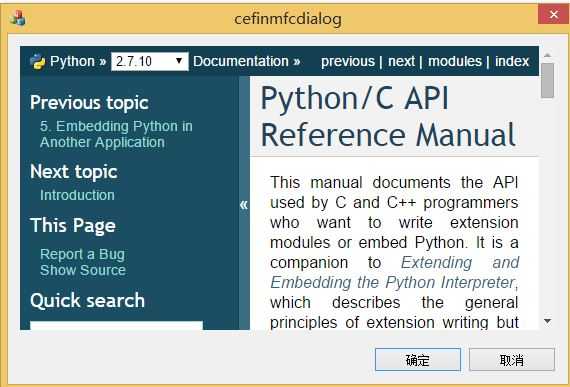
Task: Click the 取消 cancel button
Action: tap(511, 360)
